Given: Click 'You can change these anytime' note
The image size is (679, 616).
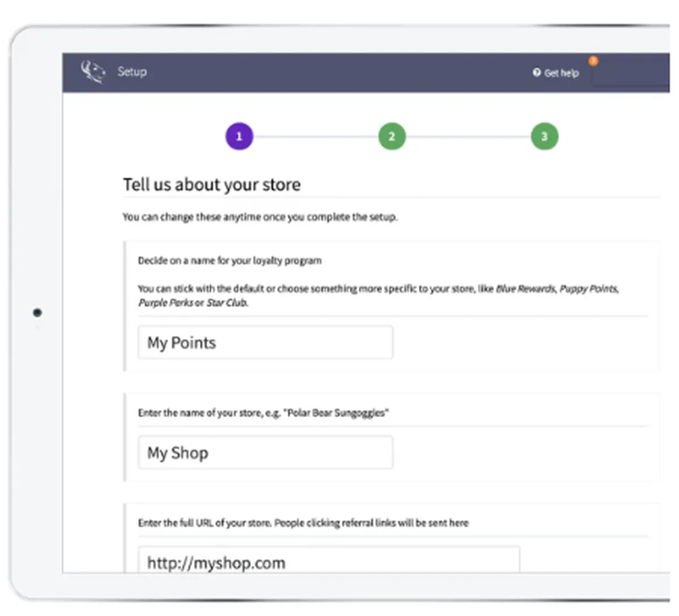Looking at the screenshot, I should (x=260, y=217).
